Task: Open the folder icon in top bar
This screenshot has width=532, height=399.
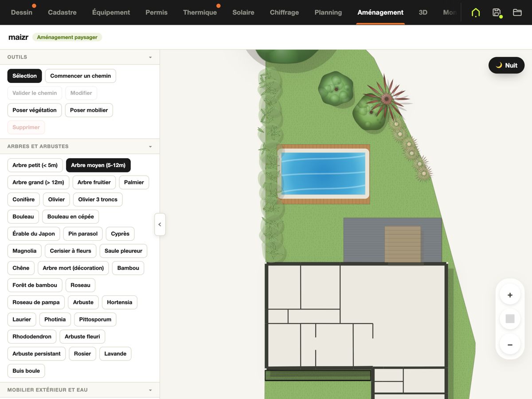Action: coord(517,12)
